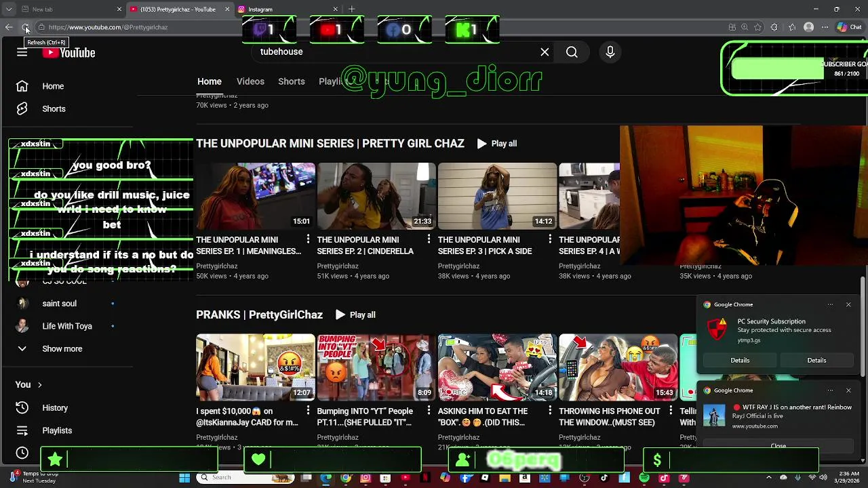Open more options on PC Security notification

coord(830,305)
